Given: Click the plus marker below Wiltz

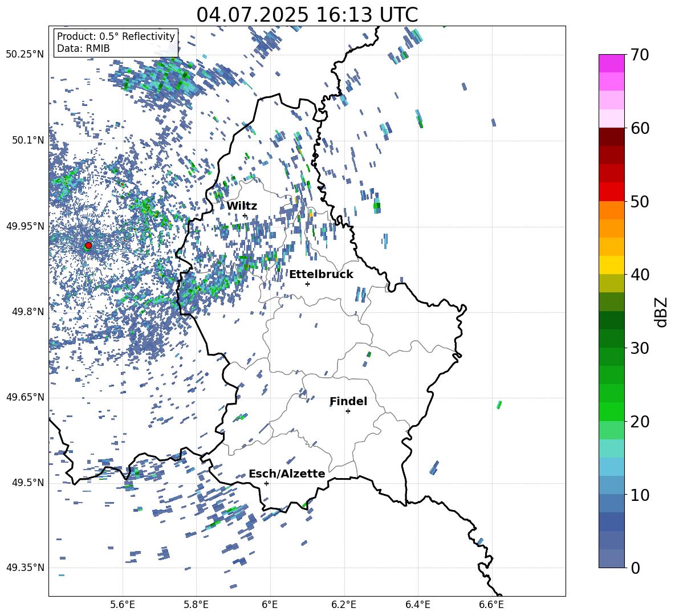Looking at the screenshot, I should click(x=245, y=216).
